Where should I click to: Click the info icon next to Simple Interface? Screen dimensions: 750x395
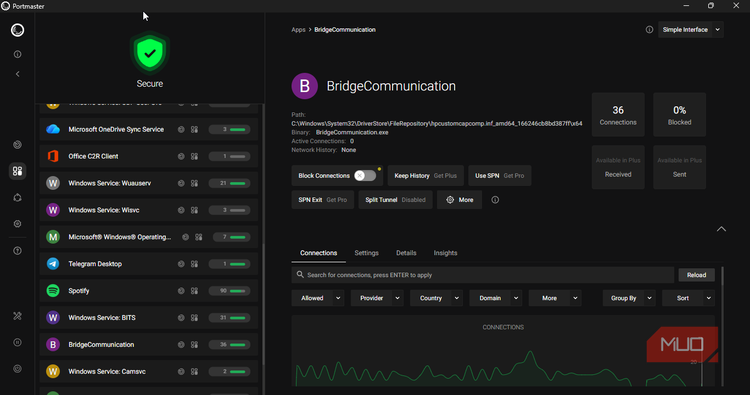pyautogui.click(x=649, y=30)
